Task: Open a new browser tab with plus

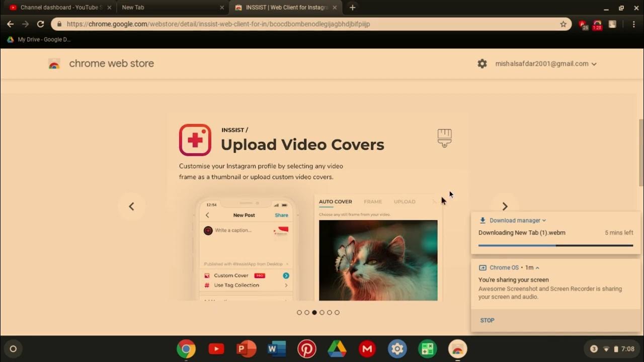Action: pos(352,8)
